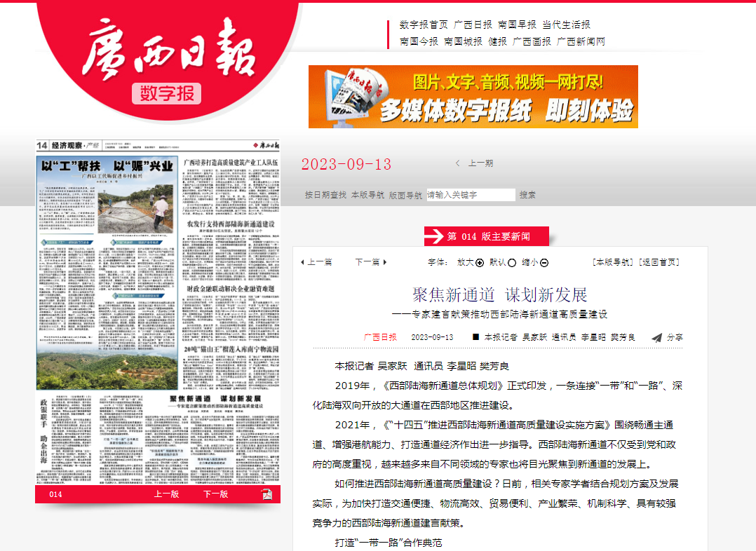This screenshot has height=551, width=756.
Task: Click the left arrow beside 上一期
Action: (x=458, y=163)
